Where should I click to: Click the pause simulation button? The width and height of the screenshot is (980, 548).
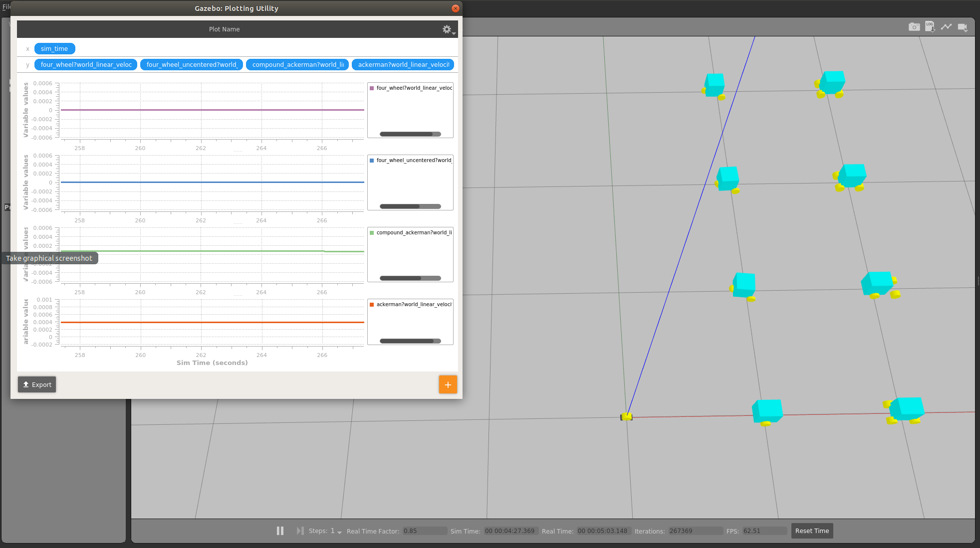(x=280, y=531)
